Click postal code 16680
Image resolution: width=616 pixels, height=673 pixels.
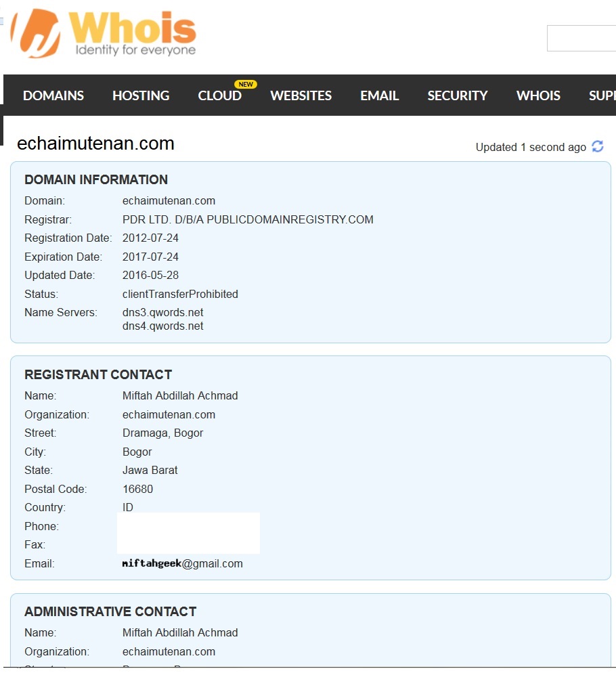point(138,490)
